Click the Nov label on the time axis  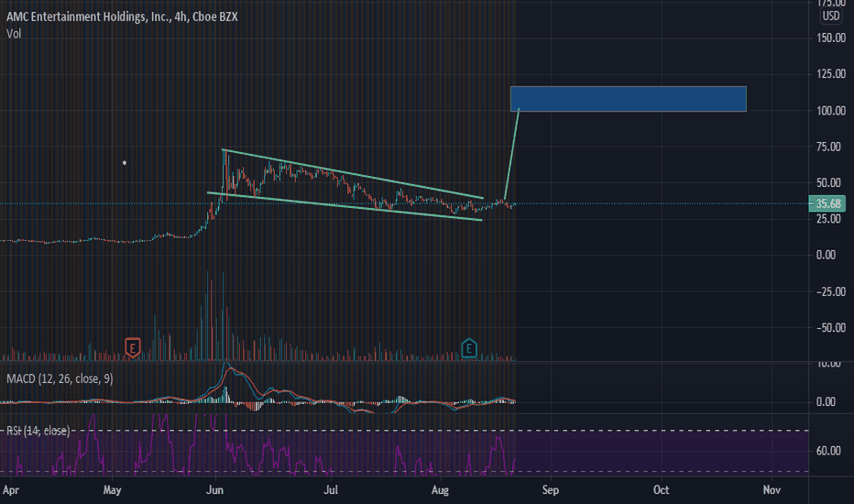click(772, 490)
